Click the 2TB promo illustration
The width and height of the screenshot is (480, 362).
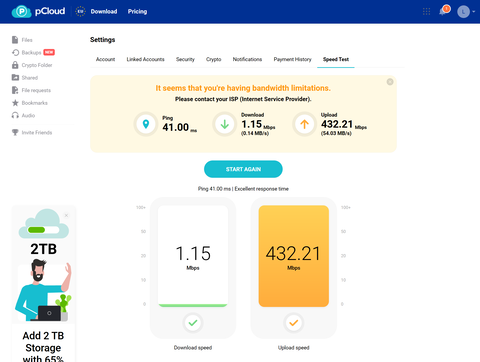tap(43, 291)
